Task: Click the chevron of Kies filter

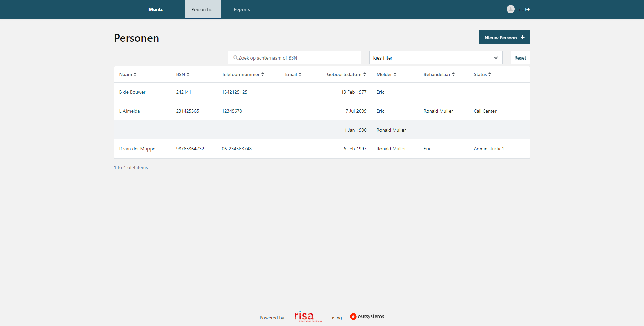Action: pyautogui.click(x=496, y=58)
